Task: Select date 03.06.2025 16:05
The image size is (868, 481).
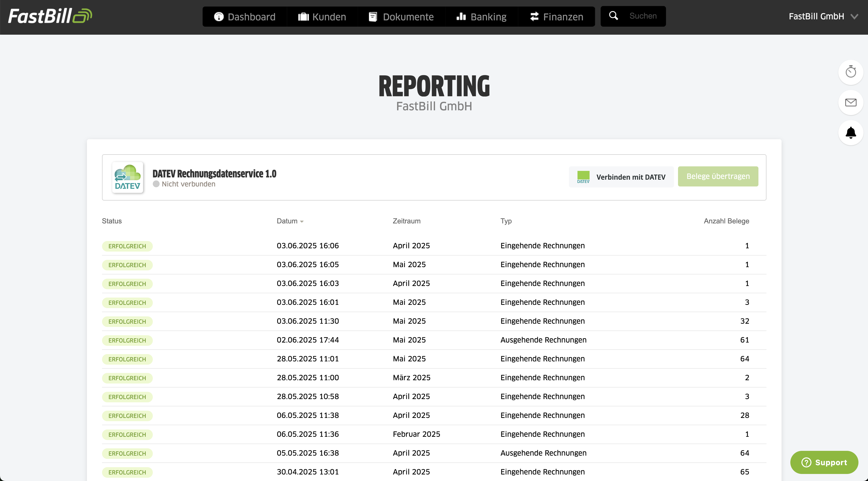Action: (308, 265)
